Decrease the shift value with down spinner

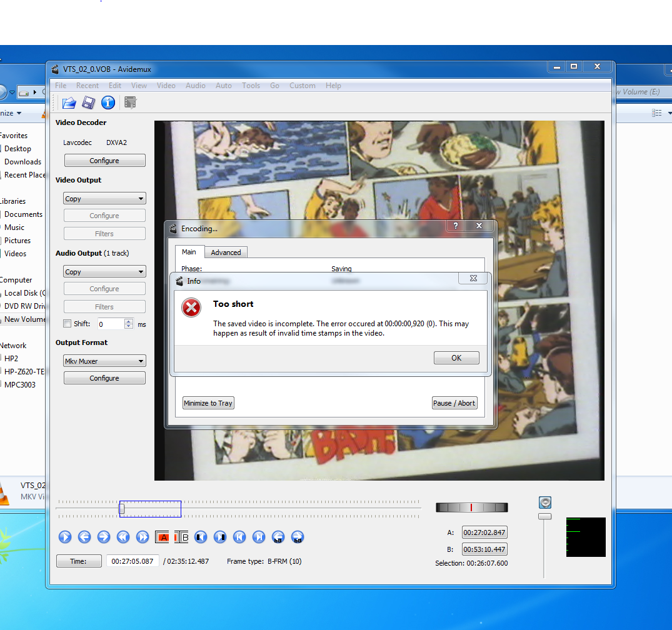click(x=129, y=326)
